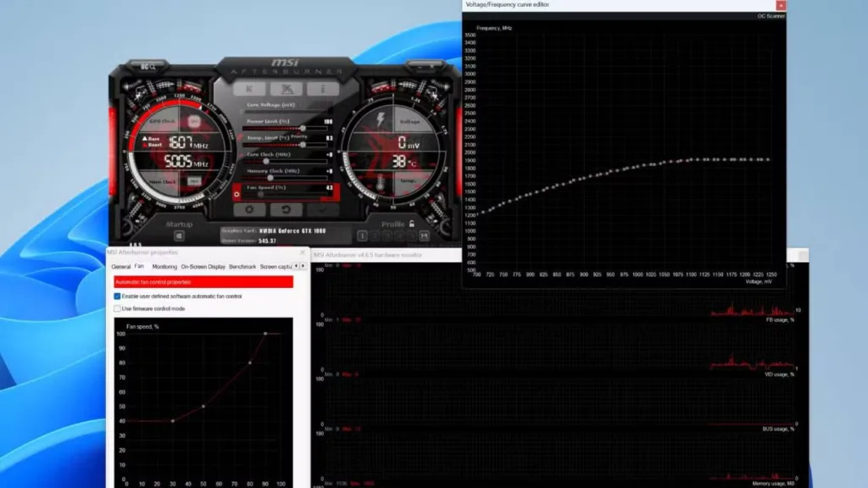The width and height of the screenshot is (868, 488).
Task: Open the On-Screen Display tab
Action: (203, 267)
